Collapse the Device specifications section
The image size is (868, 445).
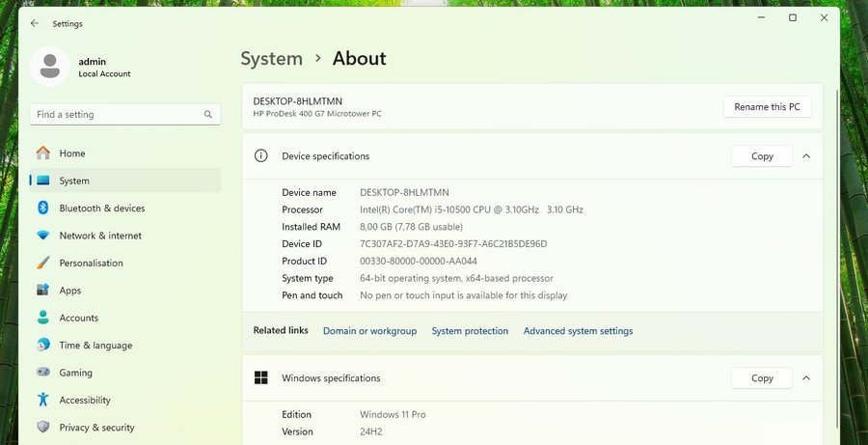806,156
